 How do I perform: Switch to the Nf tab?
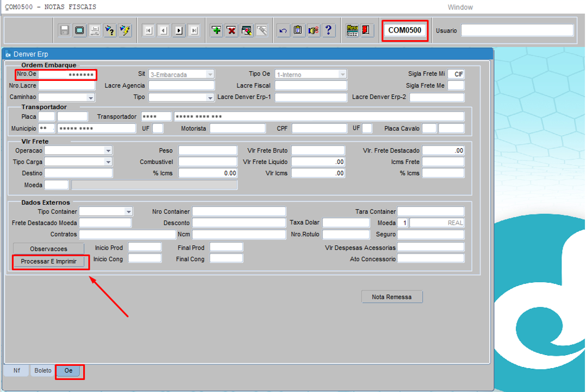pos(17,371)
